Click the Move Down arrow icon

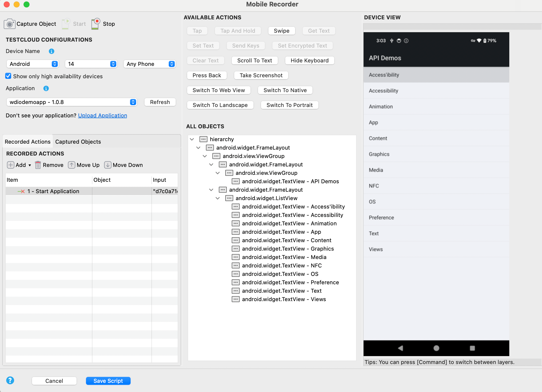(108, 165)
